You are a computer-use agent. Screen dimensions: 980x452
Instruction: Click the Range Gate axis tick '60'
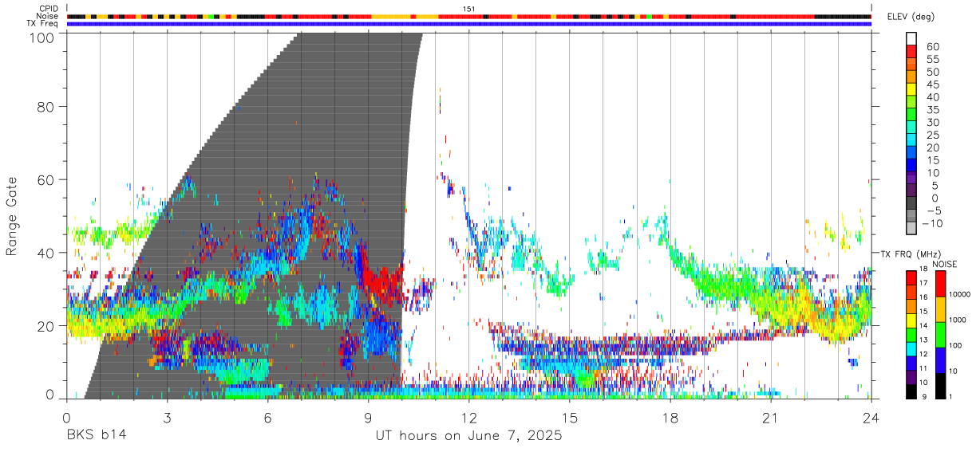click(x=46, y=180)
